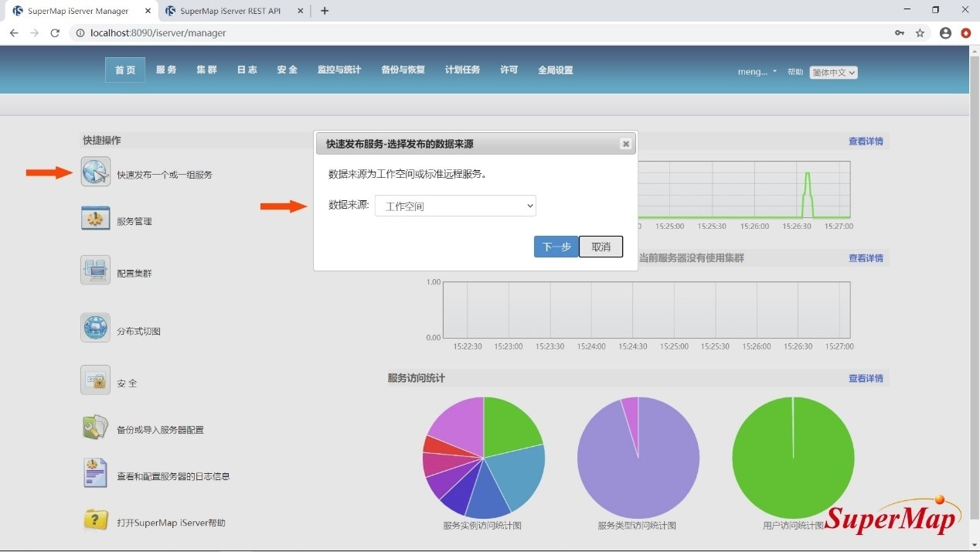The image size is (980, 552).
Task: Open the 集群 menu
Action: (206, 70)
